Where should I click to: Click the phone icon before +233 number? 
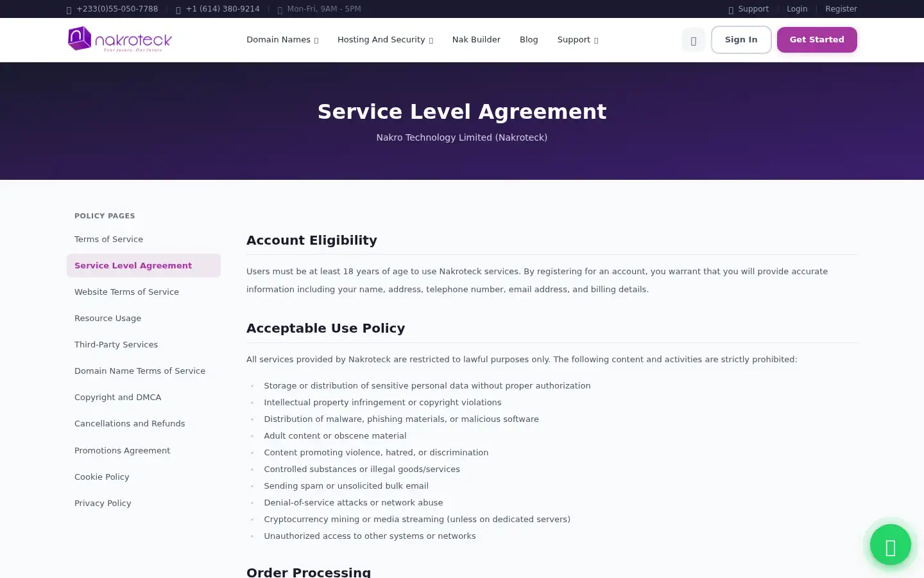tap(69, 10)
